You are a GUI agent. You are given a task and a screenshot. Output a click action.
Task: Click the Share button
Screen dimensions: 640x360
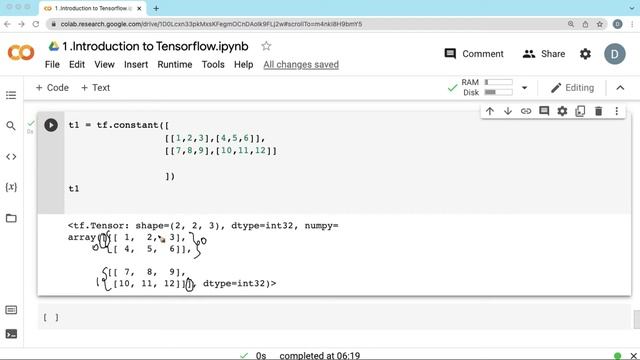click(x=544, y=54)
